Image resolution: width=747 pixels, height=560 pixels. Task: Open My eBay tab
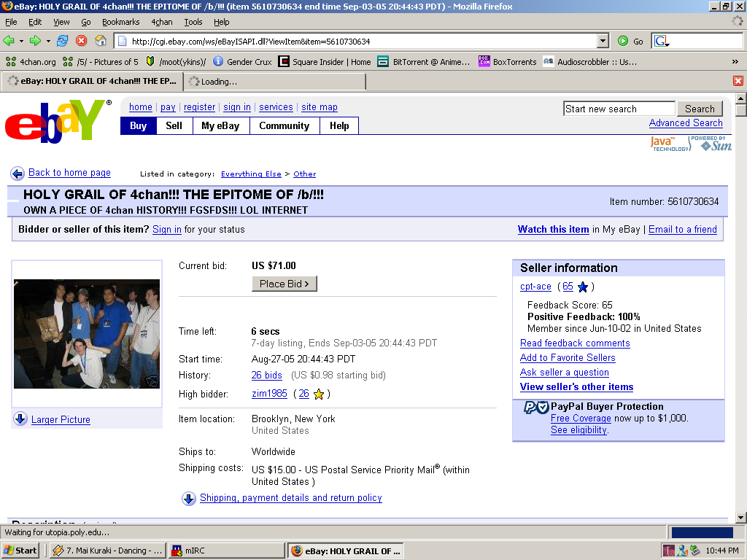click(220, 125)
